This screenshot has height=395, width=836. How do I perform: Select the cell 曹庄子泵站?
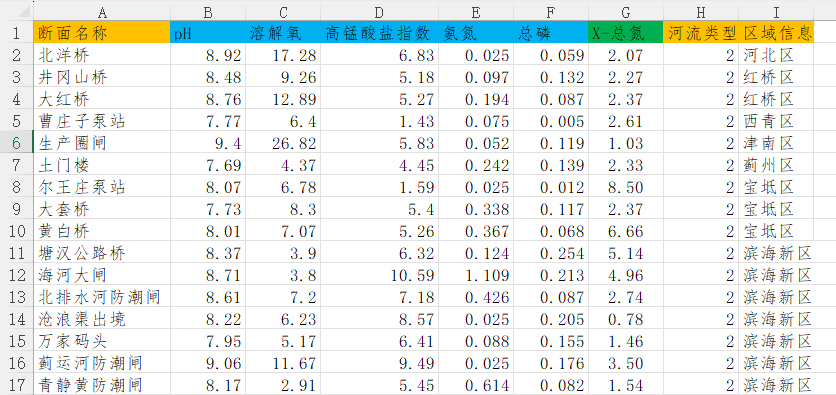[x=102, y=121]
